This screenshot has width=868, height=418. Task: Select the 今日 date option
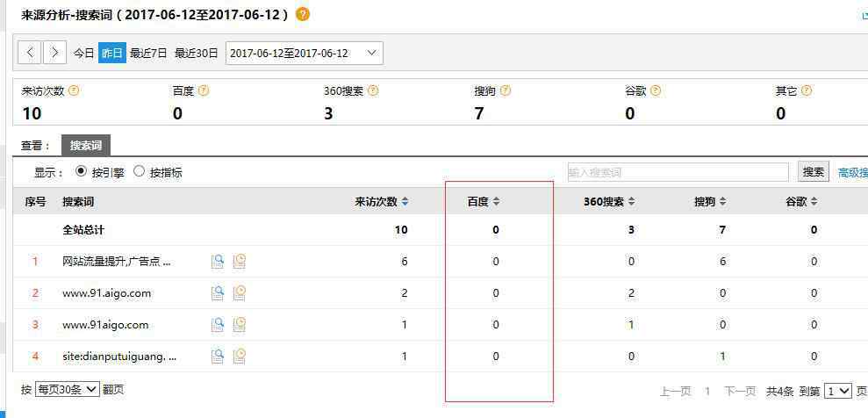point(84,54)
